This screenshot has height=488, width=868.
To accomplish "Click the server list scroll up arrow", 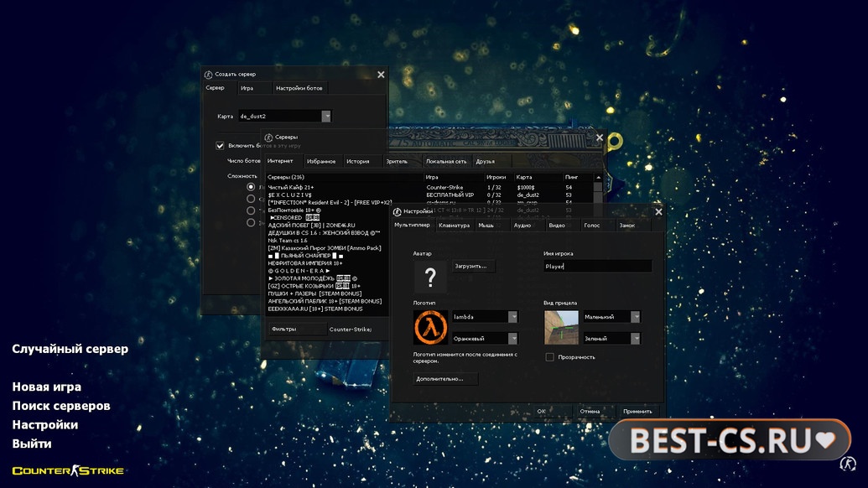I will [598, 177].
